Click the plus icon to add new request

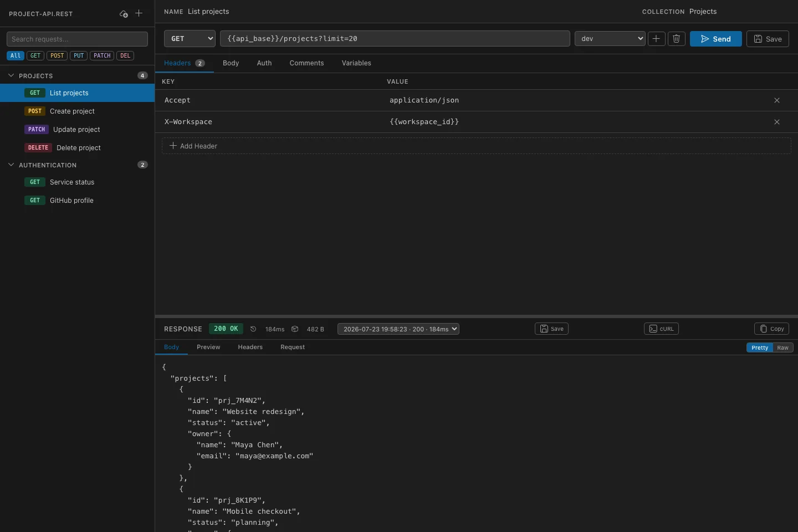point(139,13)
